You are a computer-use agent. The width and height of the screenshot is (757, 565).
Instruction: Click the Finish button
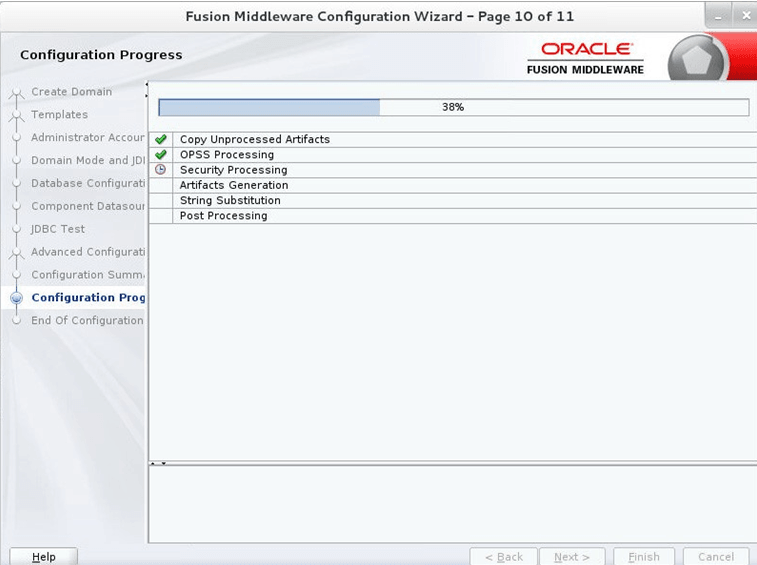(x=644, y=557)
